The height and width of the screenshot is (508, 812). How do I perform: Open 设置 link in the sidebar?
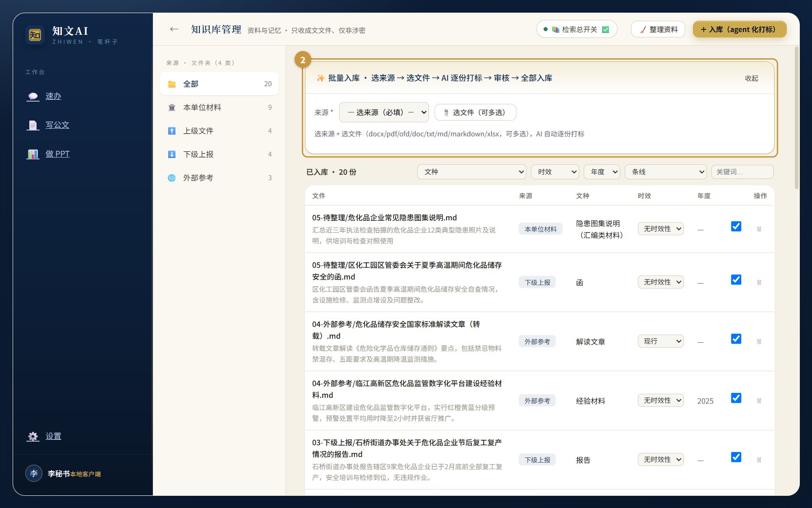[x=53, y=436]
